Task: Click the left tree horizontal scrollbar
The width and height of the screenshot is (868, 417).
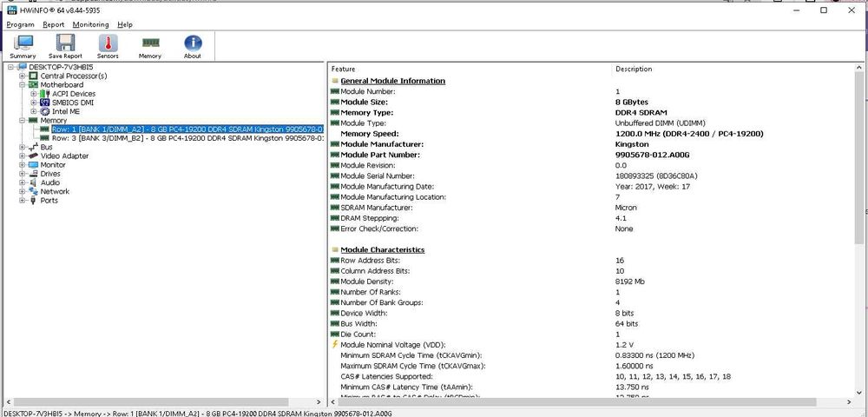Action: 163,402
